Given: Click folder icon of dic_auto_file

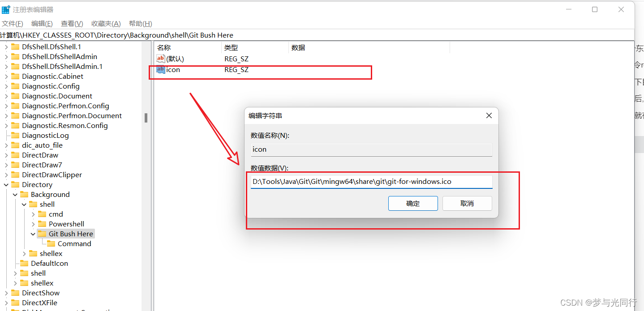Looking at the screenshot, I should click(x=15, y=145).
